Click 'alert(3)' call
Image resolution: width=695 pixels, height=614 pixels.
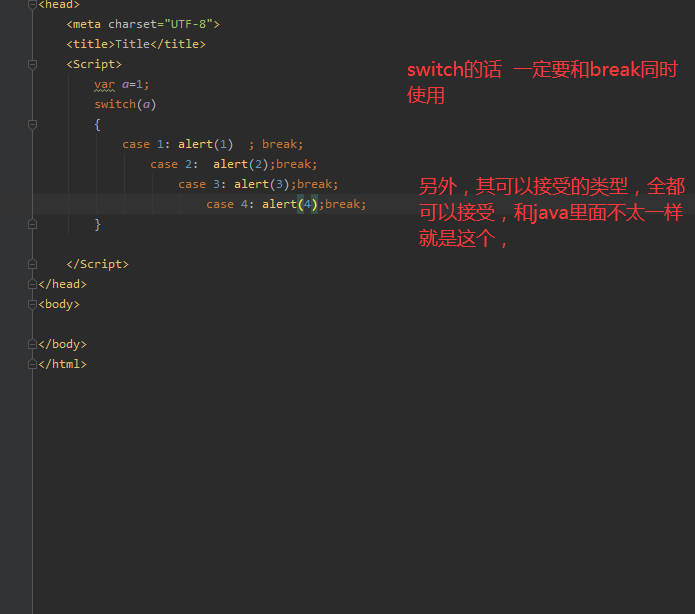[x=262, y=184]
